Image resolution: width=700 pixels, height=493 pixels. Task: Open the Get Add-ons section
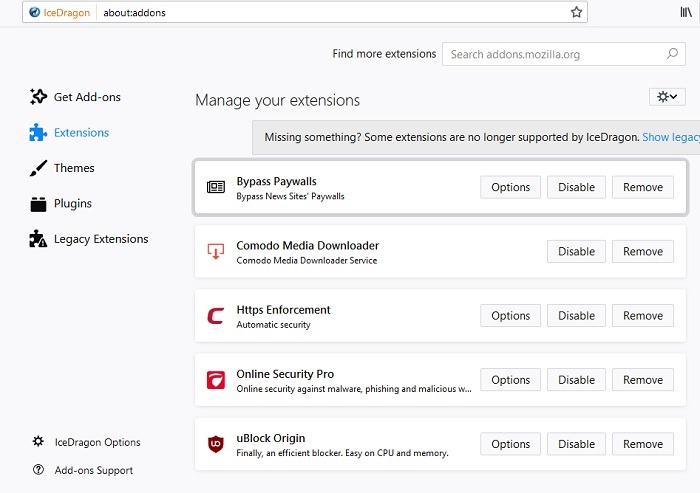coord(87,97)
